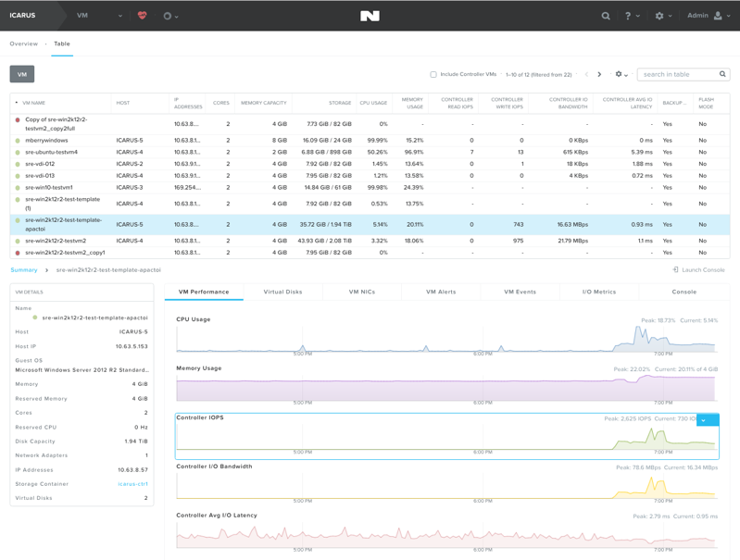Sort by VM Name column header
Screen dimensions: 740x560
34,103
